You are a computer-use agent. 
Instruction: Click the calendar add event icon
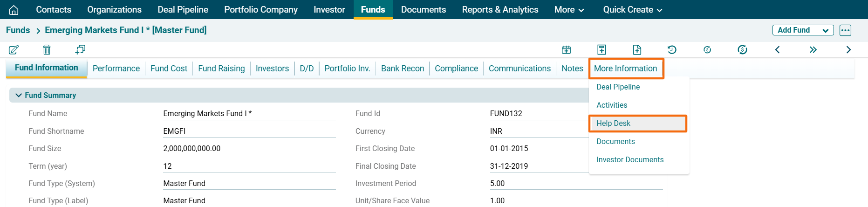[x=566, y=50]
